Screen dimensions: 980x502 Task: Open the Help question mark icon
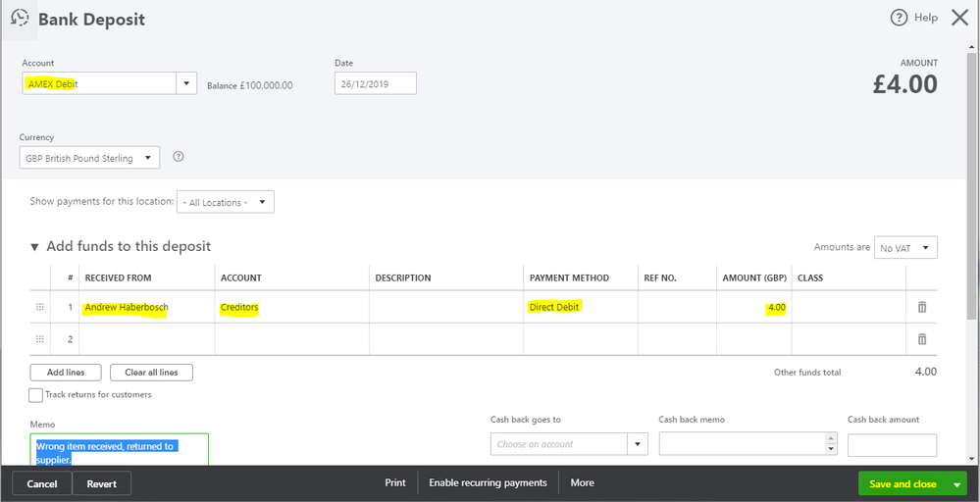click(899, 18)
